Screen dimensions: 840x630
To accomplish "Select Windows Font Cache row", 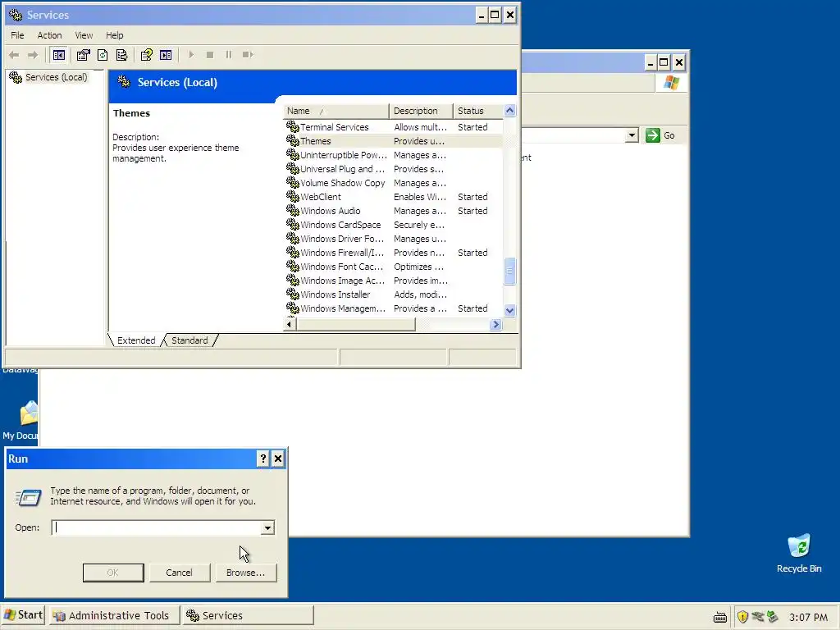I will pos(393,267).
